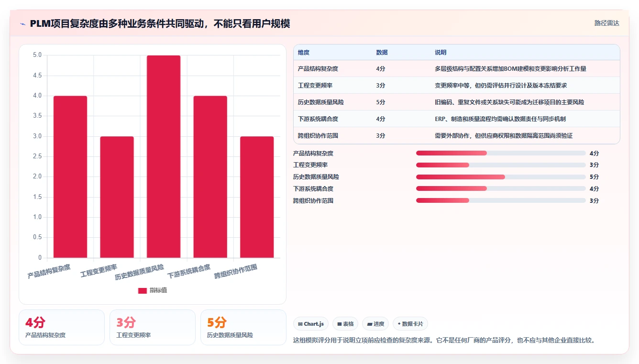Image resolution: width=639 pixels, height=364 pixels.
Task: Click the description starting ERP、制造和质量流程
Action: 500,119
